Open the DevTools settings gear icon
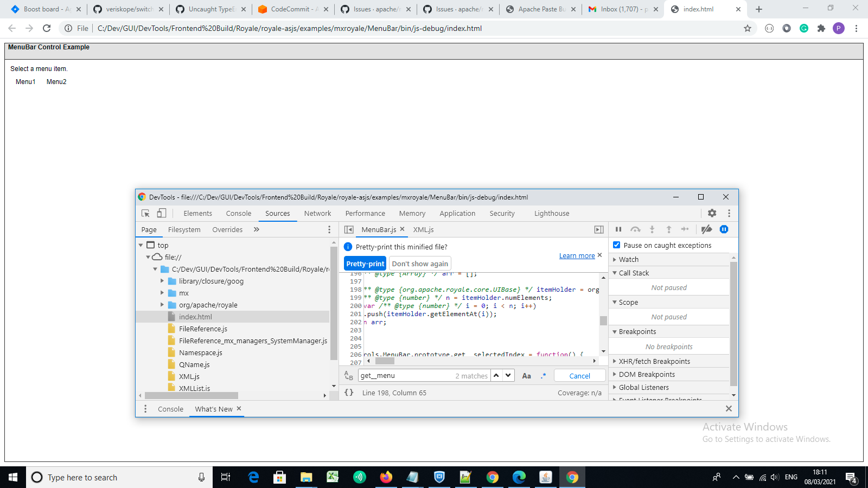 coord(712,213)
